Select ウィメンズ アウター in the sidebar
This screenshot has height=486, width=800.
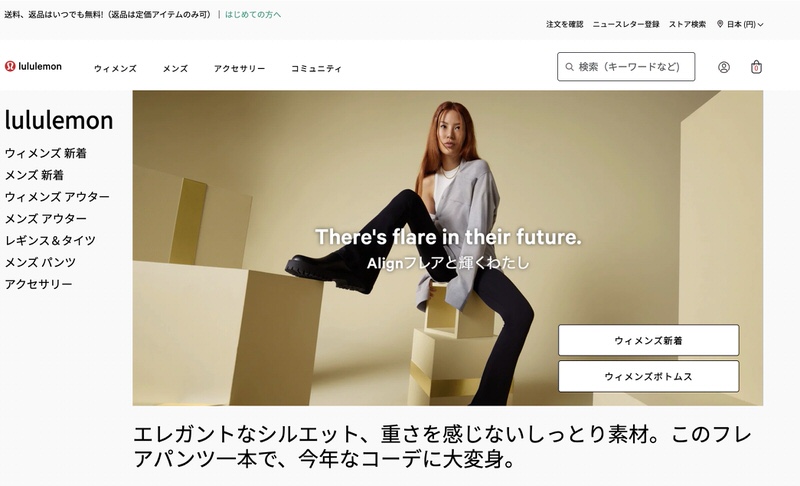coord(57,197)
